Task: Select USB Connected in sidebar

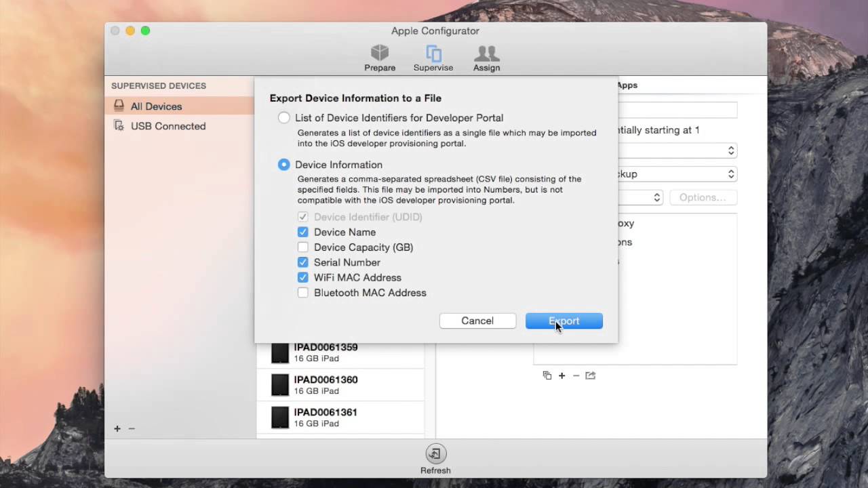Action: point(179,125)
